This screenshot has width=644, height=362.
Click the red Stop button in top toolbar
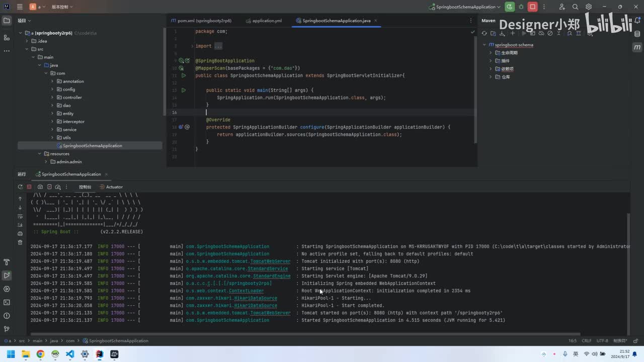click(532, 7)
